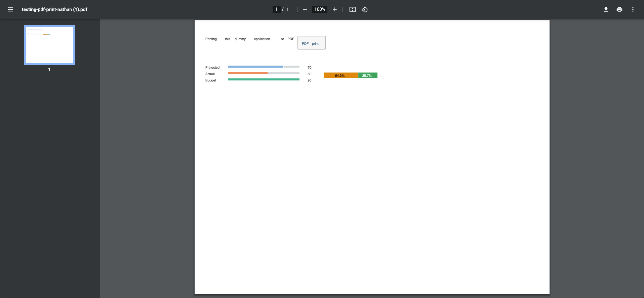Click the Budget progress bar
Image resolution: width=644 pixels, height=298 pixels.
[264, 79]
